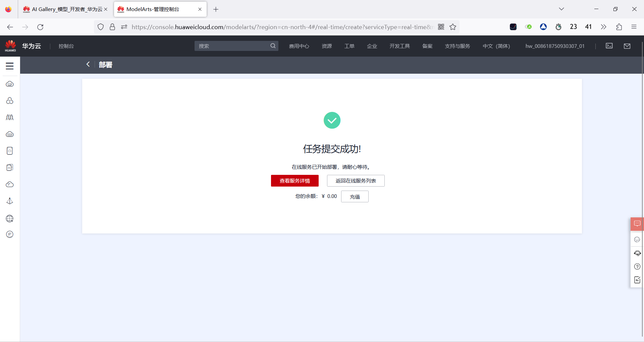The image size is (644, 342).
Task: Open the 费用中心 menu item
Action: coord(299,46)
